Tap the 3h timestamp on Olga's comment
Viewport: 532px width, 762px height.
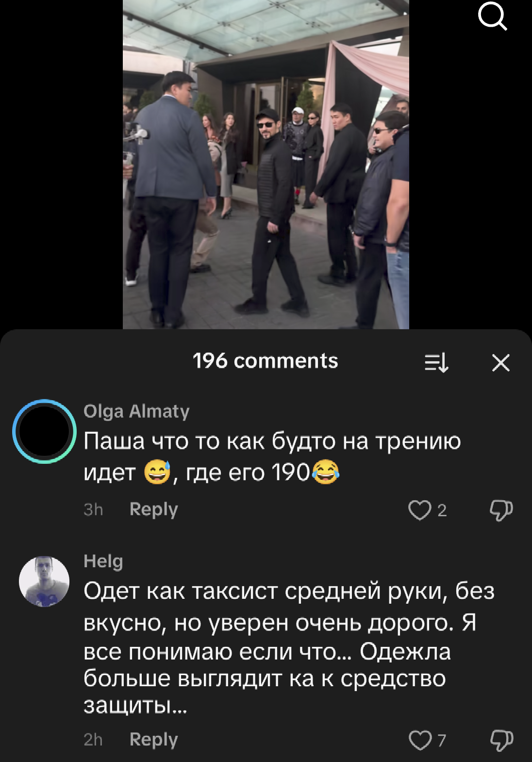point(93,509)
